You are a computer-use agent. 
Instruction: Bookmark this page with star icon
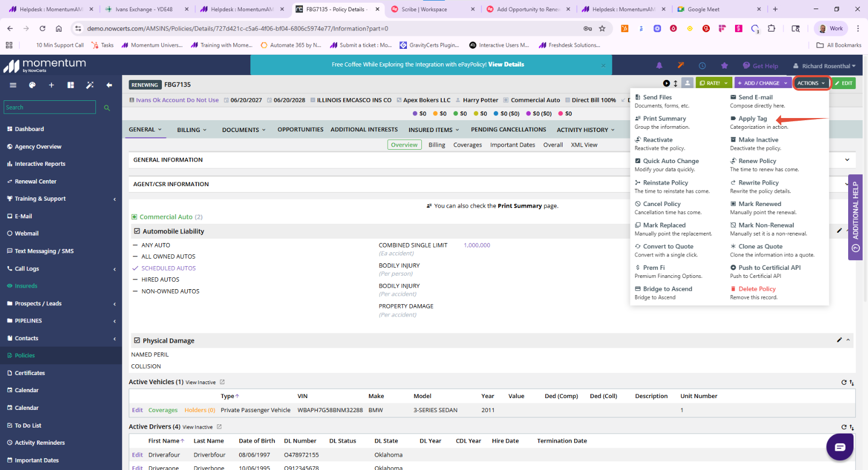602,28
